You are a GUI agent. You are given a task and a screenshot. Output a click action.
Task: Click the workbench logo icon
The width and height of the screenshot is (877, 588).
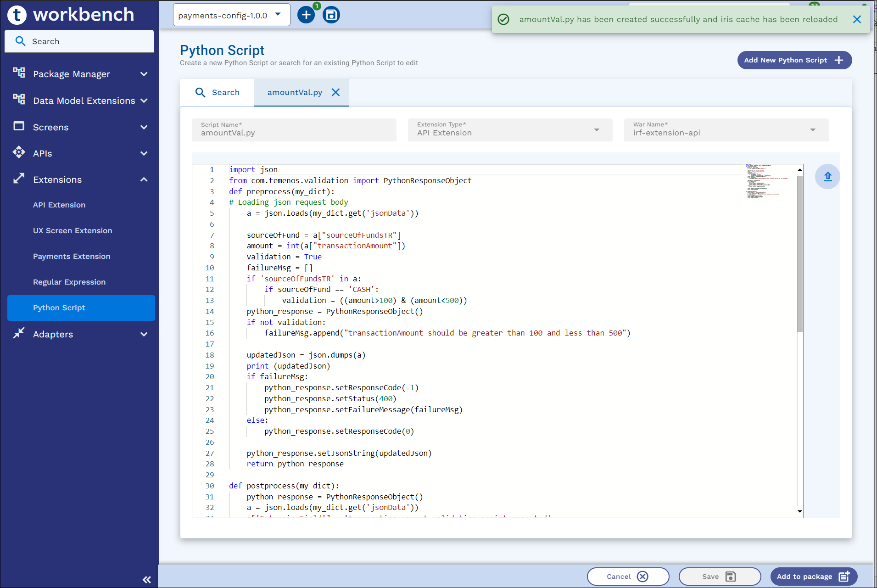[x=17, y=15]
